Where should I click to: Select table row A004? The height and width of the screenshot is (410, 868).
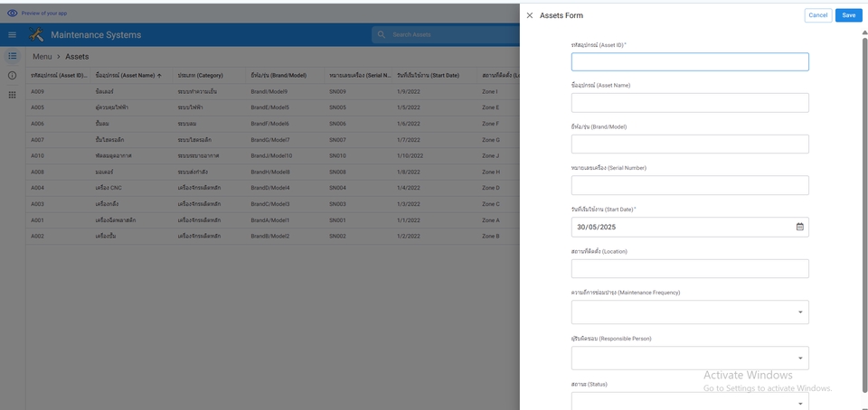[x=273, y=188]
